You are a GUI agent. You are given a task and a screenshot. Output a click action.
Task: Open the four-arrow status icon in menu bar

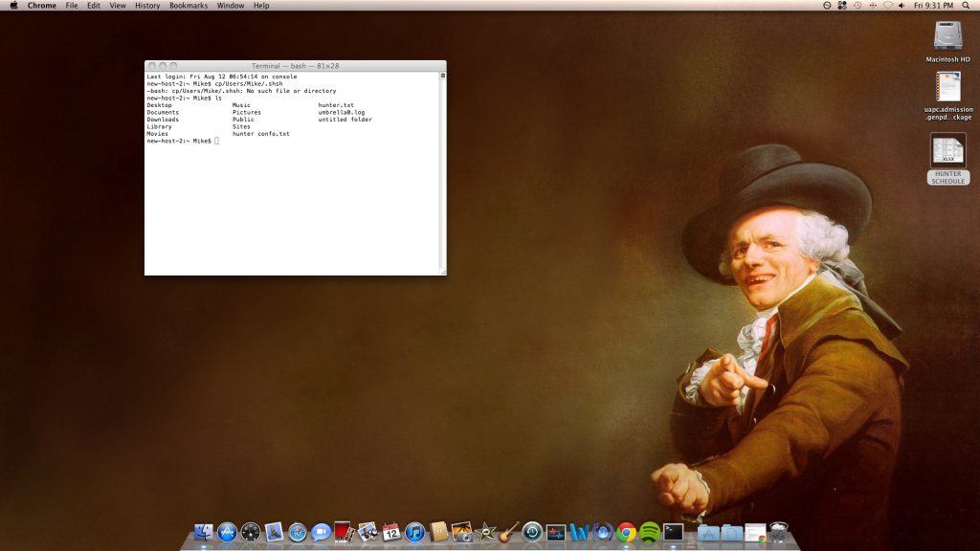click(x=873, y=6)
